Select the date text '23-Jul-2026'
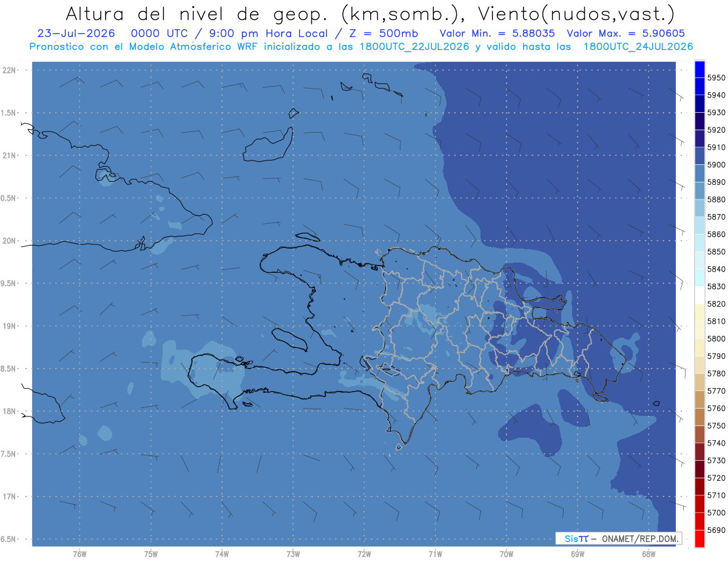728x562 pixels. 76,33
